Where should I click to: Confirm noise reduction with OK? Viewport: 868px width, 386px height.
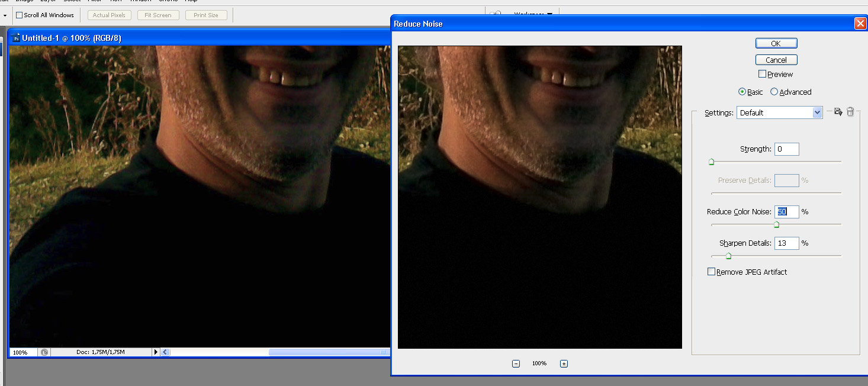(776, 43)
